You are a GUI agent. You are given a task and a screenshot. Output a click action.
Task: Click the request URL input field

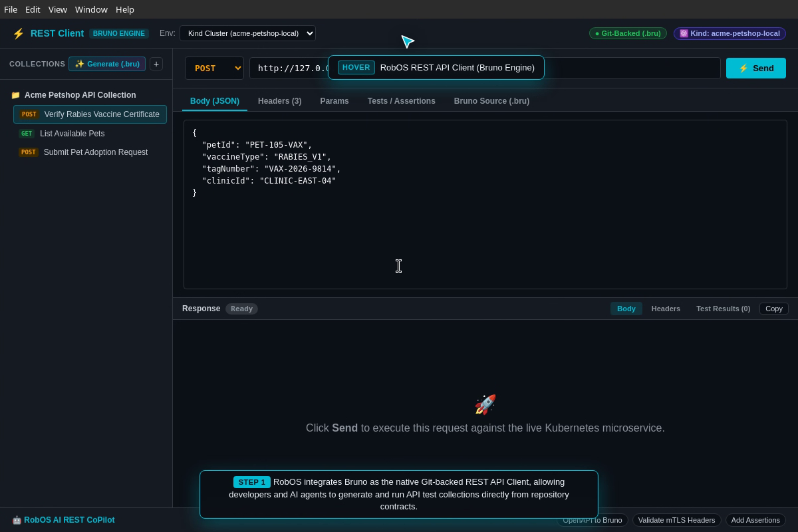485,68
